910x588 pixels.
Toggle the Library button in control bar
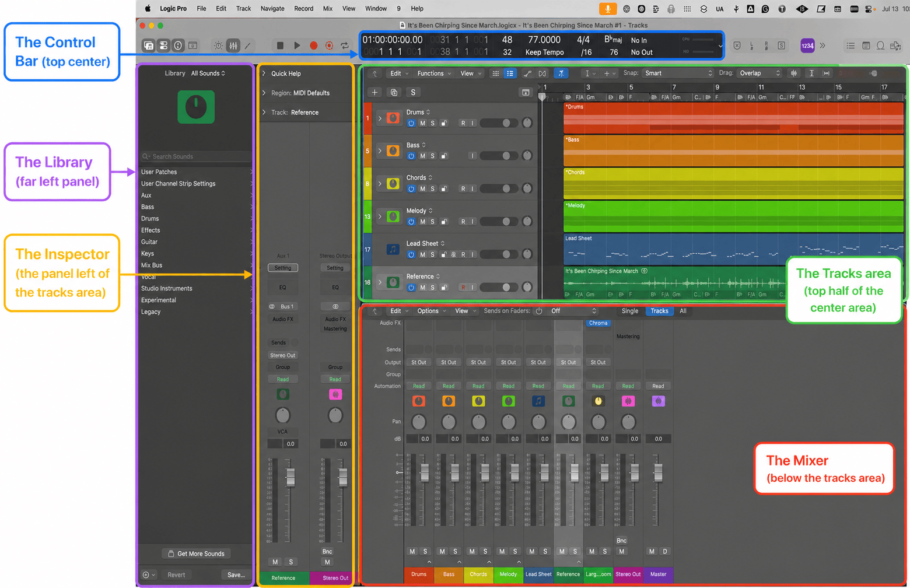[x=149, y=45]
